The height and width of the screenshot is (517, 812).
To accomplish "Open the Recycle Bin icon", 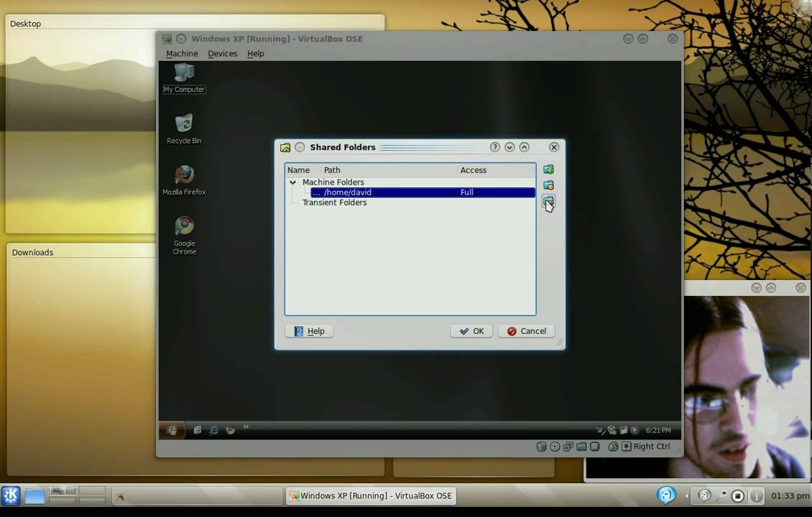I will (x=184, y=129).
